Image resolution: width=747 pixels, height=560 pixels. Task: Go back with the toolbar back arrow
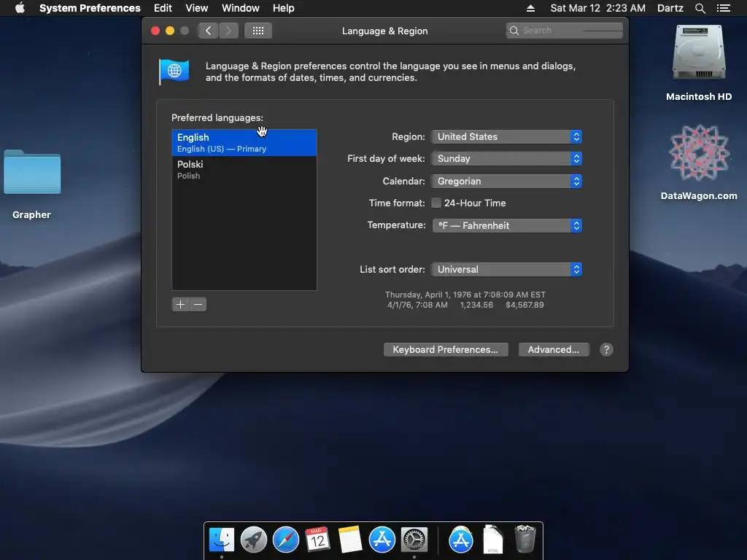pos(208,31)
